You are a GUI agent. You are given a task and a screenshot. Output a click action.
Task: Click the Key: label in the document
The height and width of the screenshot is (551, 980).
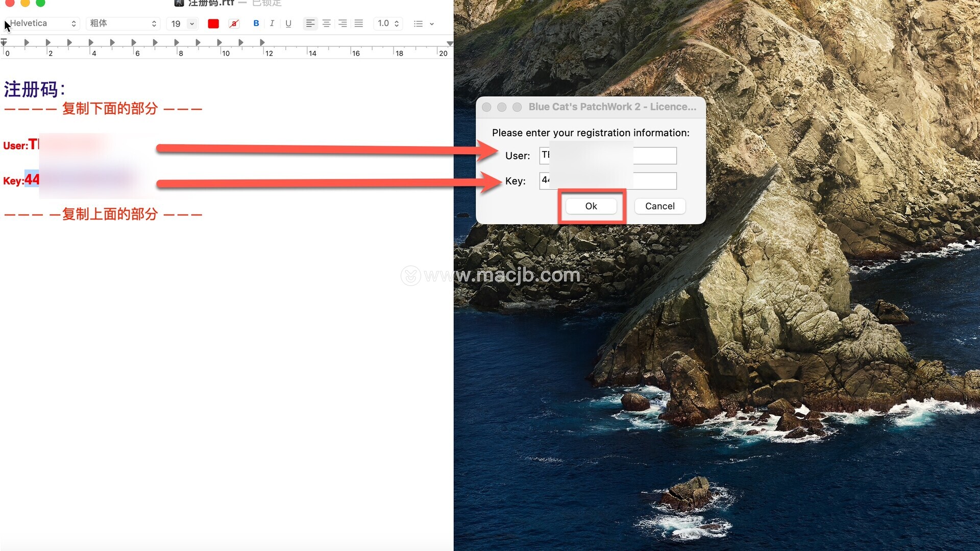click(14, 181)
